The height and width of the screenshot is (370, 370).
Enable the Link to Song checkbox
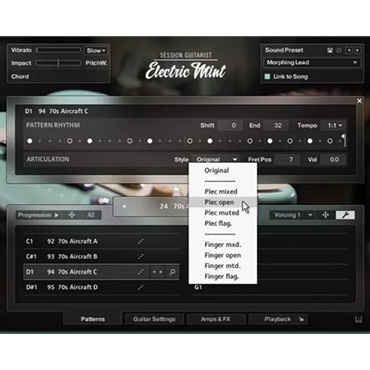point(267,77)
